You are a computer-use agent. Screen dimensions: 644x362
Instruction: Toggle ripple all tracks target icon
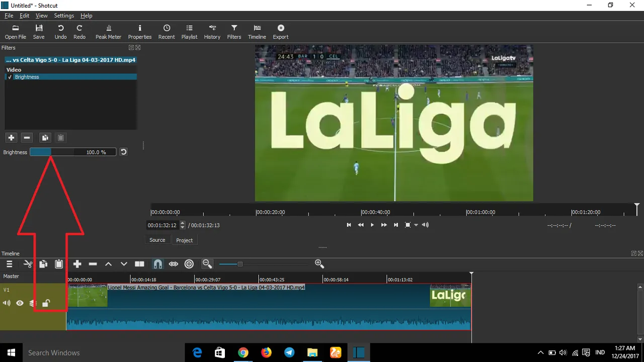(189, 264)
